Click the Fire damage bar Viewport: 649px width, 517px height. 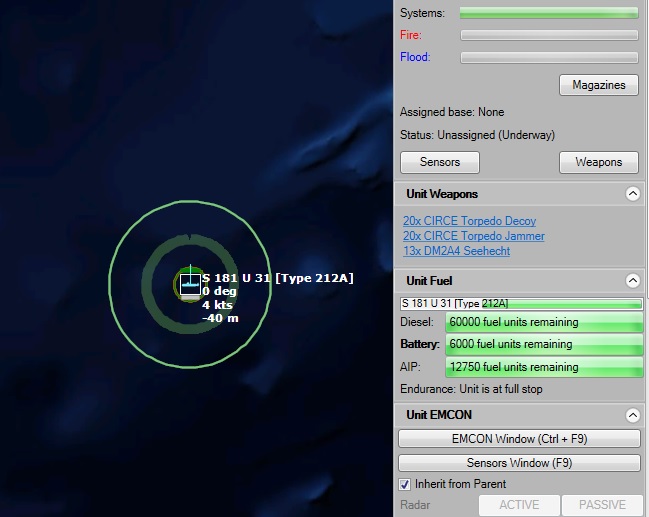[549, 35]
